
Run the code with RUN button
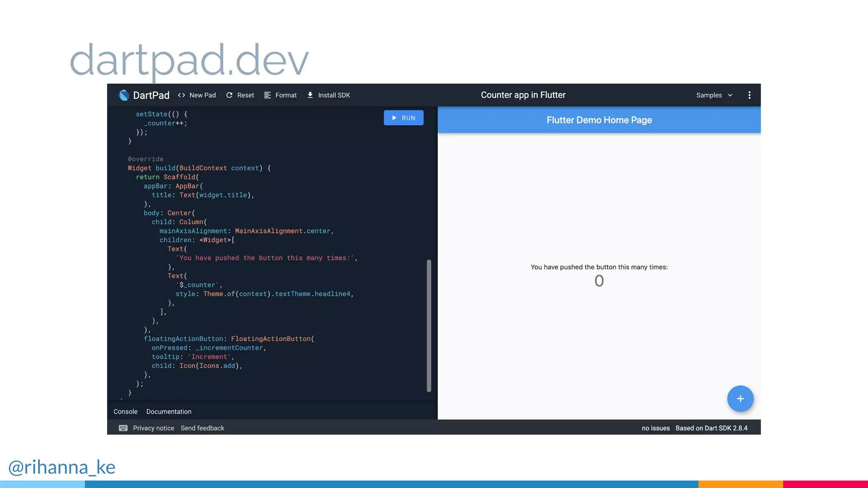(x=403, y=118)
